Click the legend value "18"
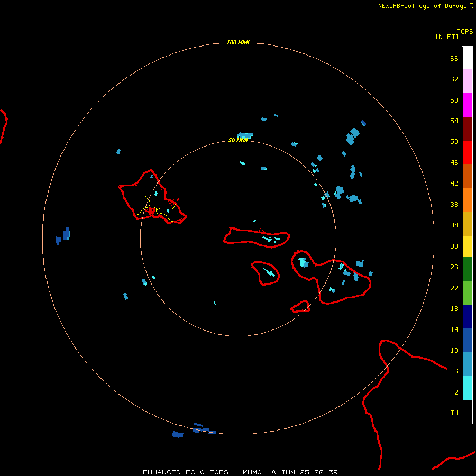This screenshot has height=476, width=476. [x=454, y=309]
